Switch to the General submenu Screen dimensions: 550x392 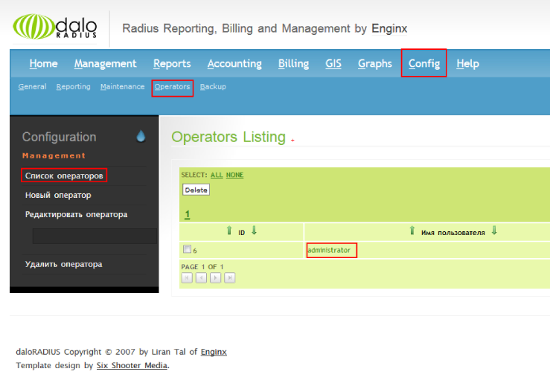point(32,86)
